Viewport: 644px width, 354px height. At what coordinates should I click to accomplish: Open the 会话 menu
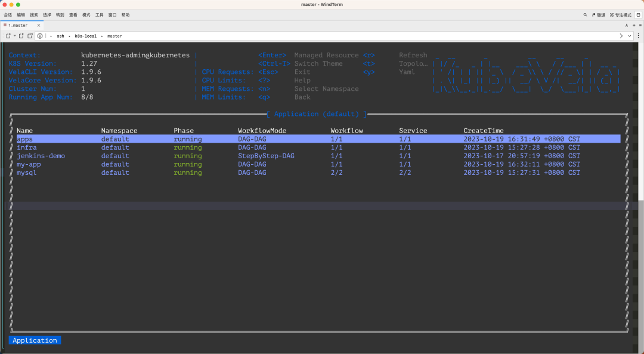[x=8, y=14]
